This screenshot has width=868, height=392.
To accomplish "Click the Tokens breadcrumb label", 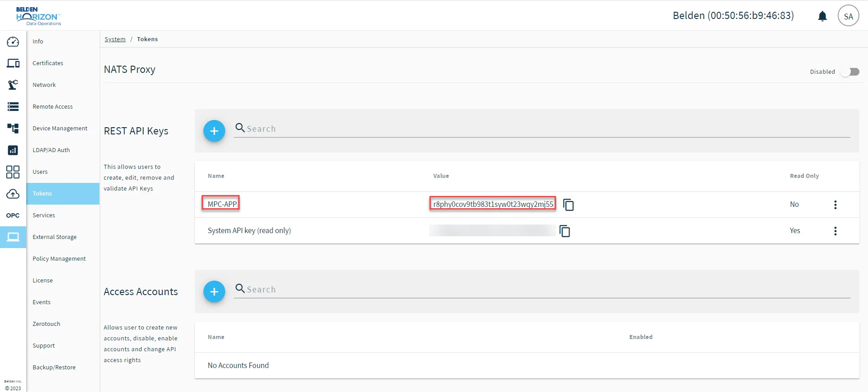I will [147, 39].
